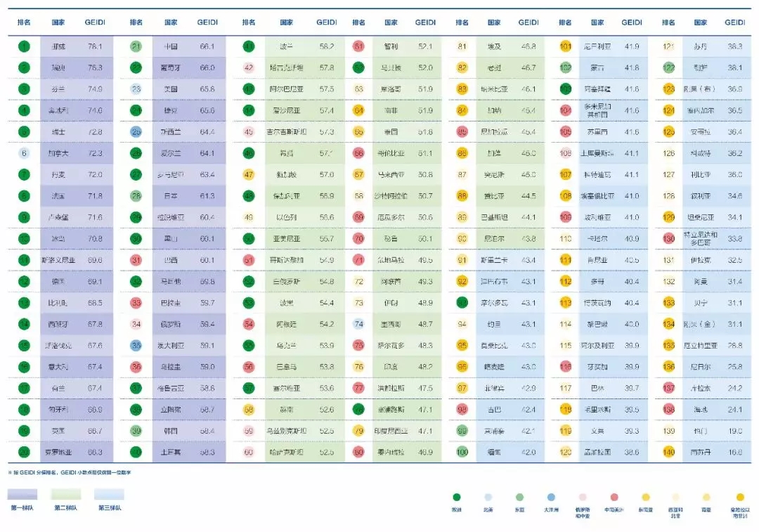The width and height of the screenshot is (759, 532).
Task: Click the green rank 100 circle badge
Action: pyautogui.click(x=462, y=452)
